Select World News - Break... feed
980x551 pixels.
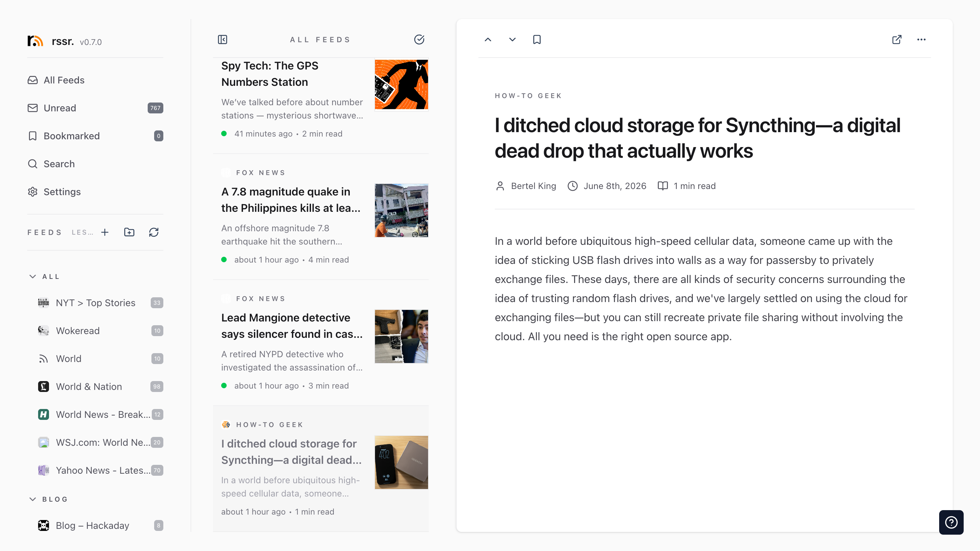(x=100, y=414)
